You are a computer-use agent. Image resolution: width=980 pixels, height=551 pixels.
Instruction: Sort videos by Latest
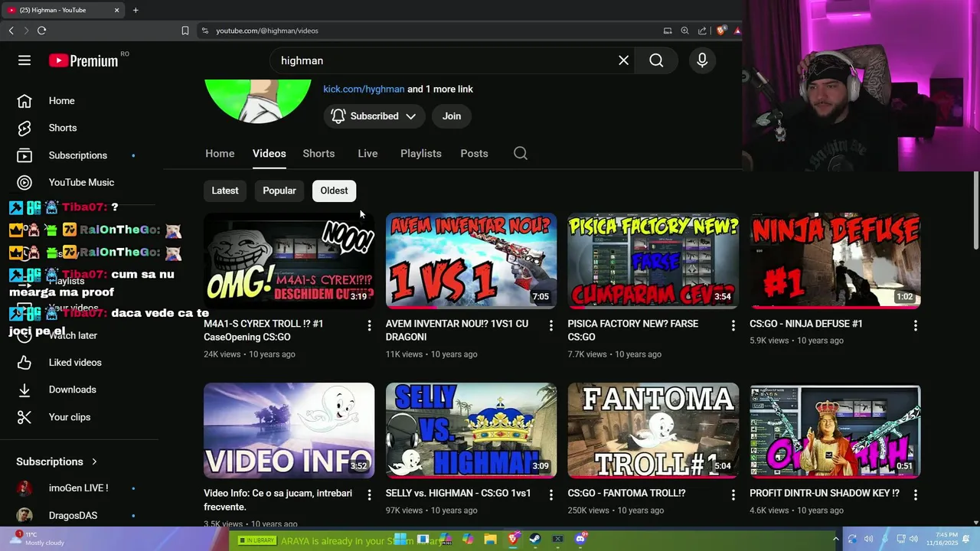pyautogui.click(x=225, y=191)
